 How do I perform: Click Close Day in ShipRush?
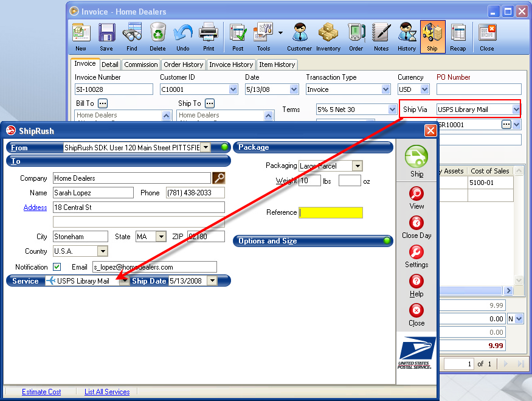coord(416,228)
